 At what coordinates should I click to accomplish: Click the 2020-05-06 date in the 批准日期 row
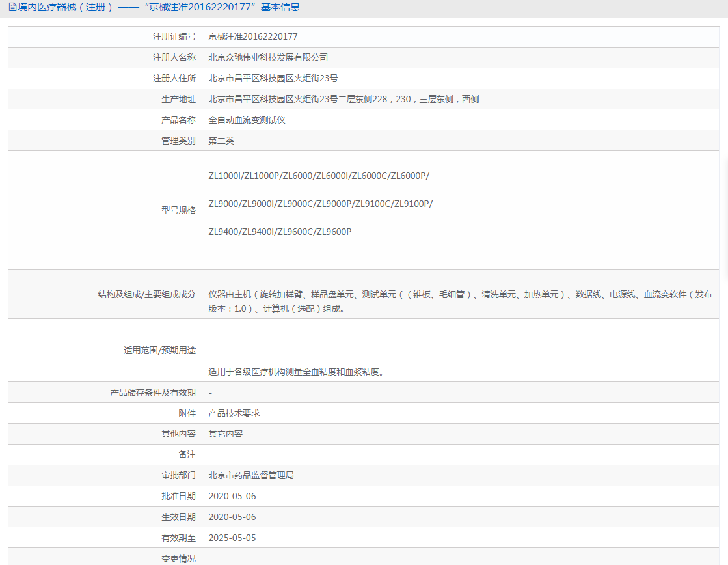click(232, 497)
